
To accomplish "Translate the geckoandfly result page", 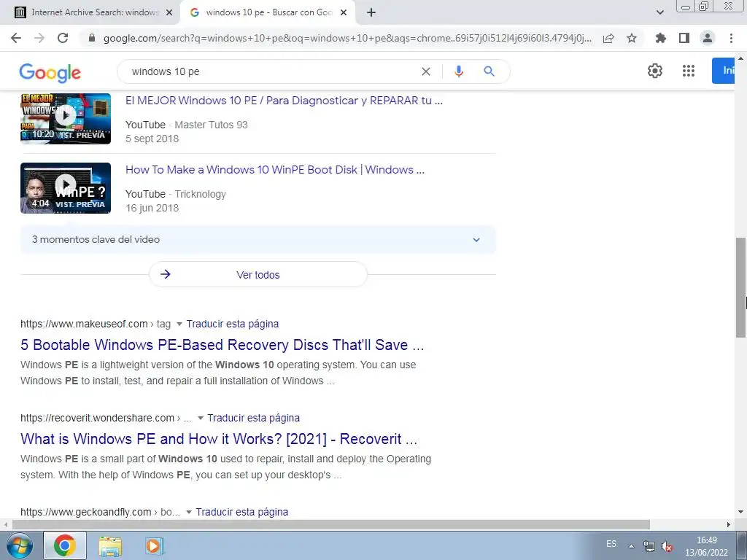I will 242,512.
